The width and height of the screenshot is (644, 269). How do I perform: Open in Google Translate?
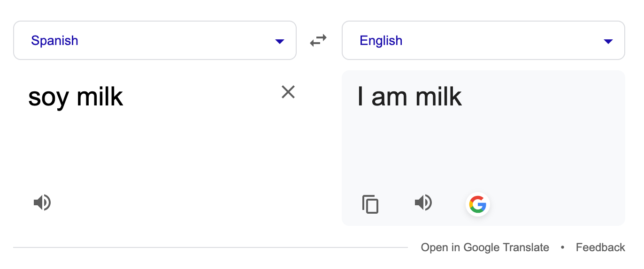485,247
